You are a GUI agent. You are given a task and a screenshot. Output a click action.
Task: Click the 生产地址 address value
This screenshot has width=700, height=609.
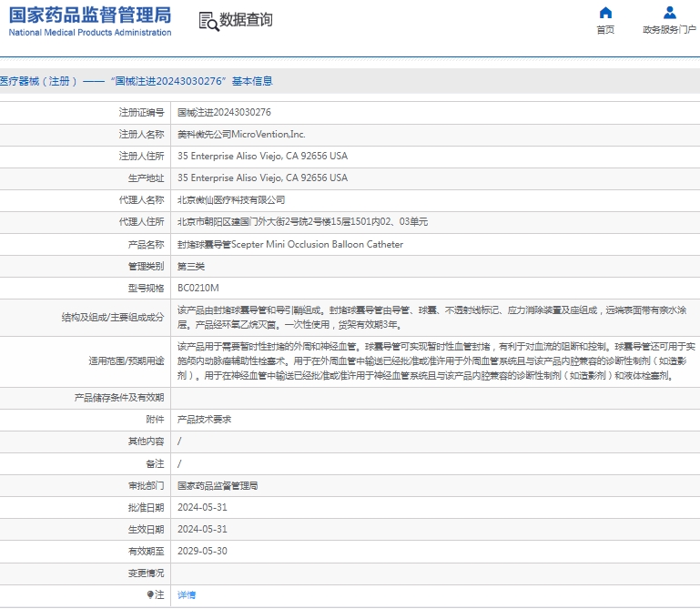[x=262, y=178]
